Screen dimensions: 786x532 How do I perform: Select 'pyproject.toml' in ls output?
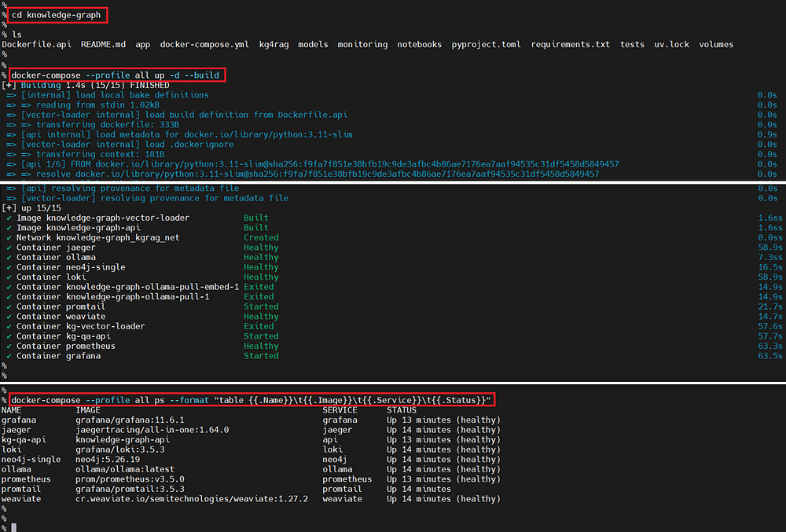487,45
